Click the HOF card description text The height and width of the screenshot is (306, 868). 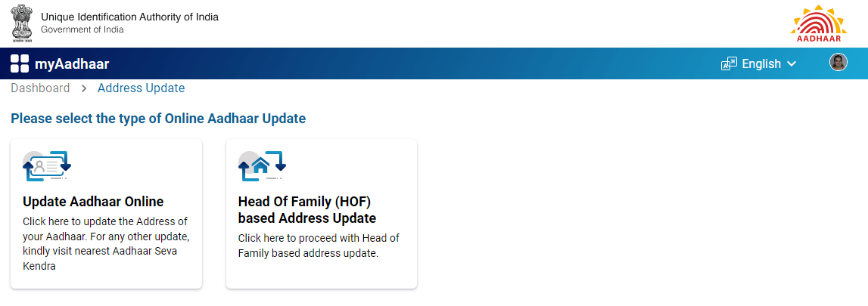pyautogui.click(x=319, y=246)
